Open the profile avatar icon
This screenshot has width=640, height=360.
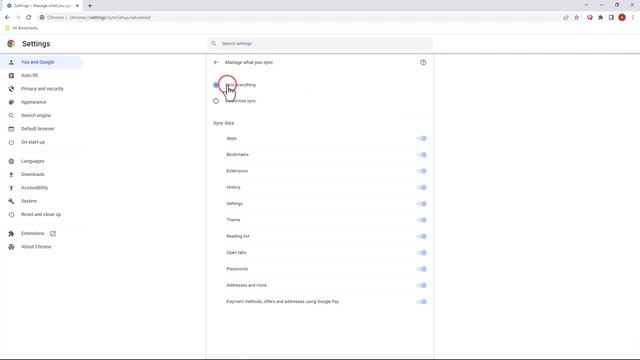click(622, 18)
